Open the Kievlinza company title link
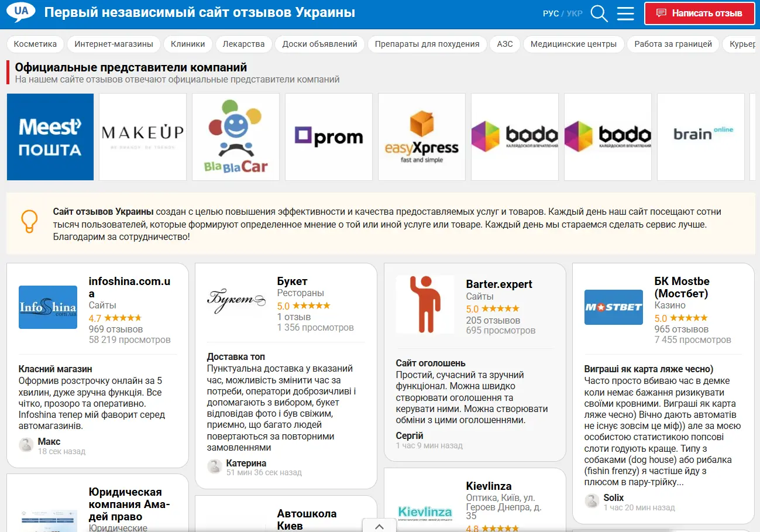Screen dimensions: 760x532 (489, 486)
